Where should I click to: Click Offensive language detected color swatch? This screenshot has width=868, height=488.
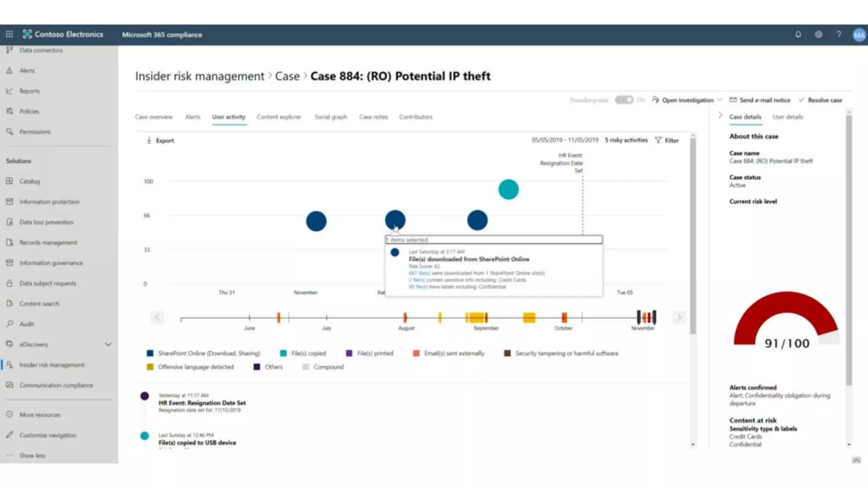pos(150,367)
